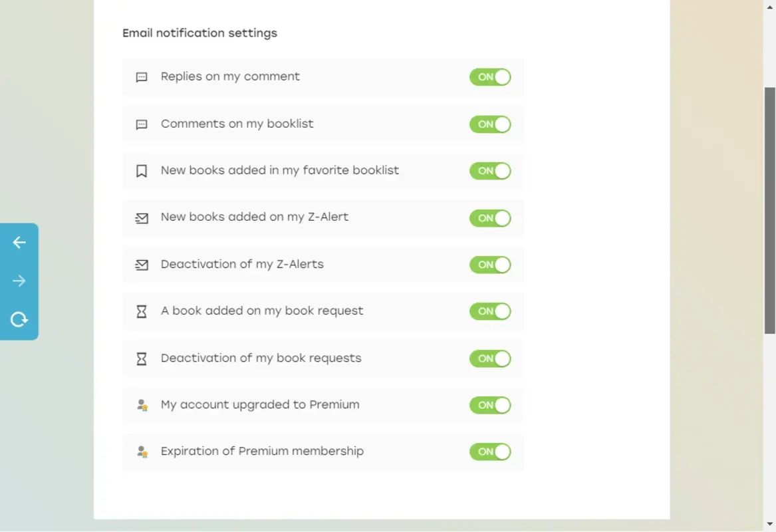
Task: Click the user icon beside My account upgraded to Premium
Action: [141, 405]
